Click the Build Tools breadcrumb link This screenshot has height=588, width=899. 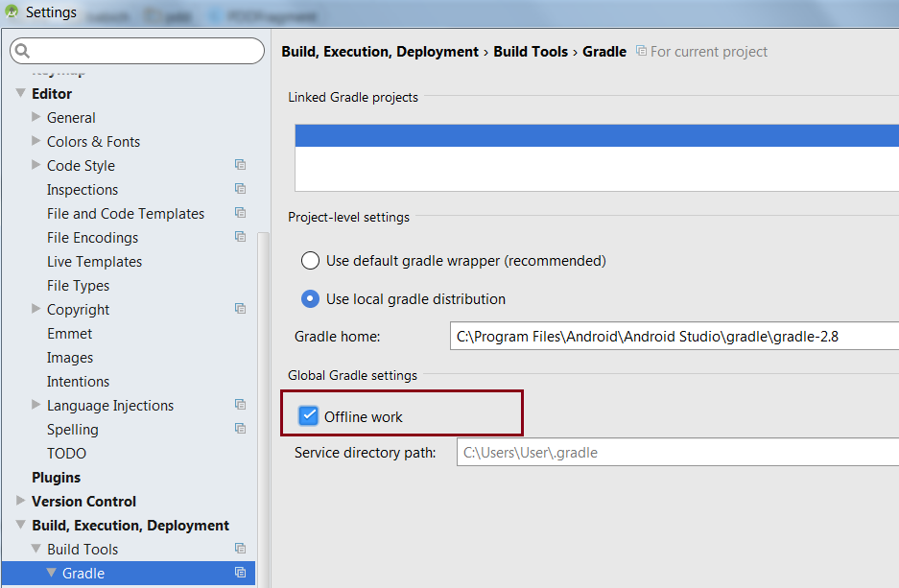tap(531, 52)
